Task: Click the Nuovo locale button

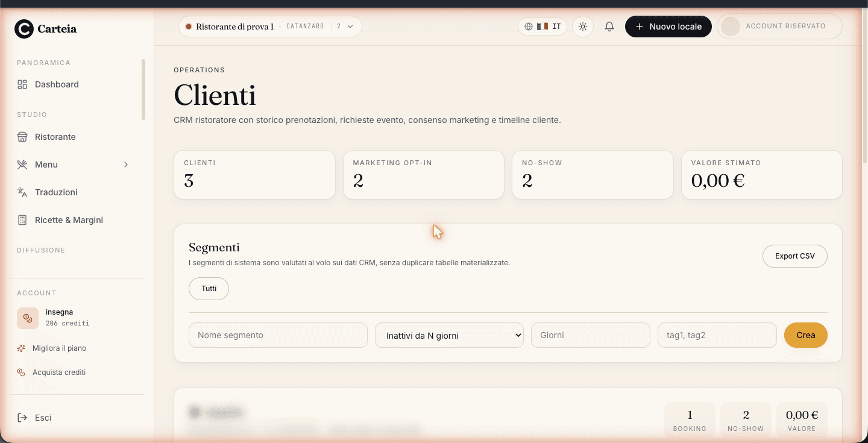Action: point(668,27)
